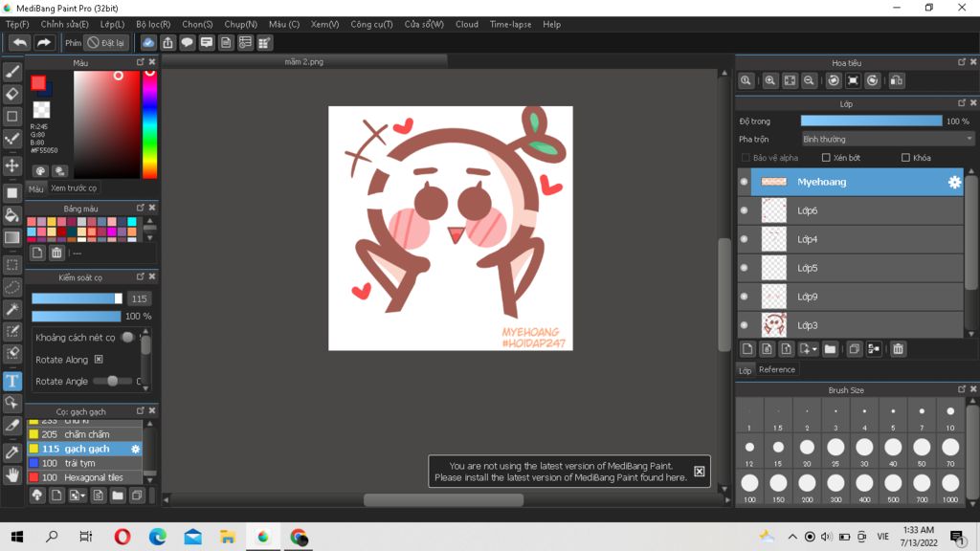This screenshot has height=551, width=980.
Task: Open the Chỉnh sửa(E) menu
Action: coord(64,24)
